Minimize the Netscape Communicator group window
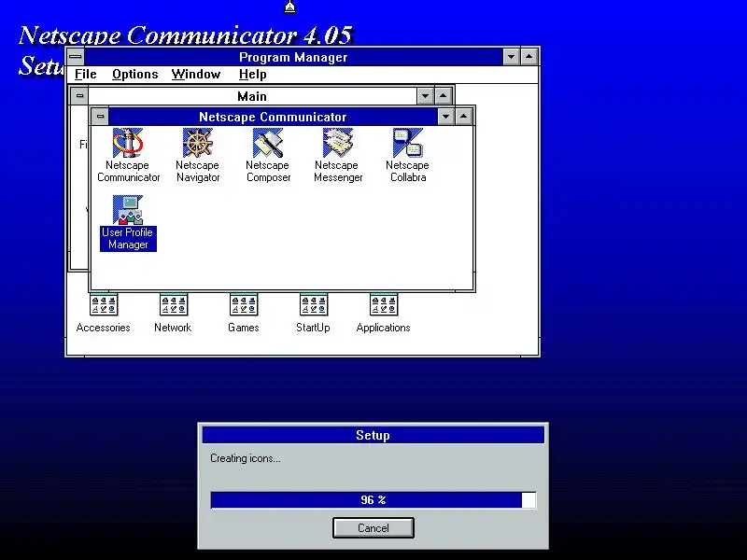Viewport: 747px width, 560px height. [x=445, y=116]
